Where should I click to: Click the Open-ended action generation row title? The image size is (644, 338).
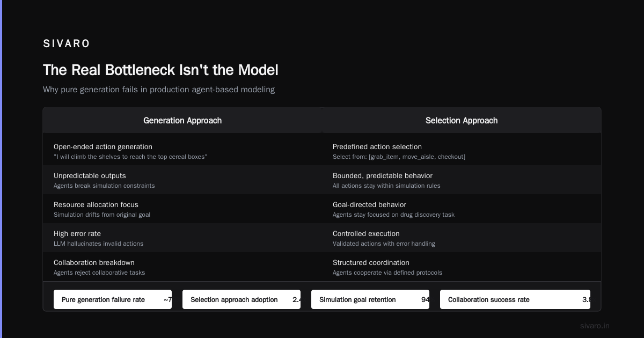103,147
